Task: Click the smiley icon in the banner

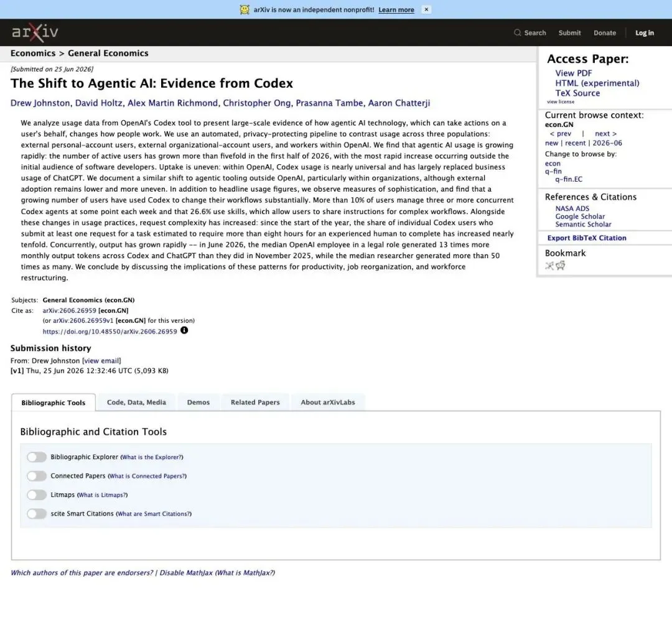Action: (x=245, y=9)
